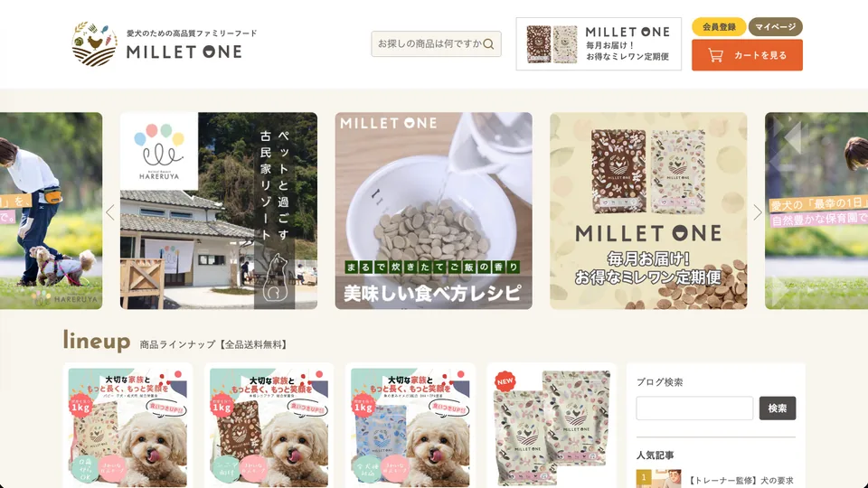Open トレーナー監修 popular article link

741,480
